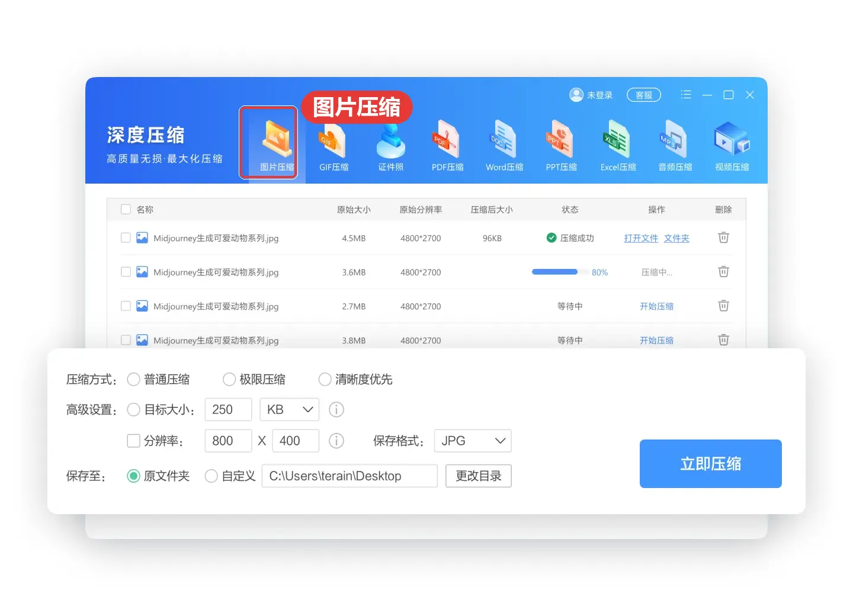Image resolution: width=853 pixels, height=616 pixels.
Task: Select 普通压缩 compression mode
Action: 134,379
